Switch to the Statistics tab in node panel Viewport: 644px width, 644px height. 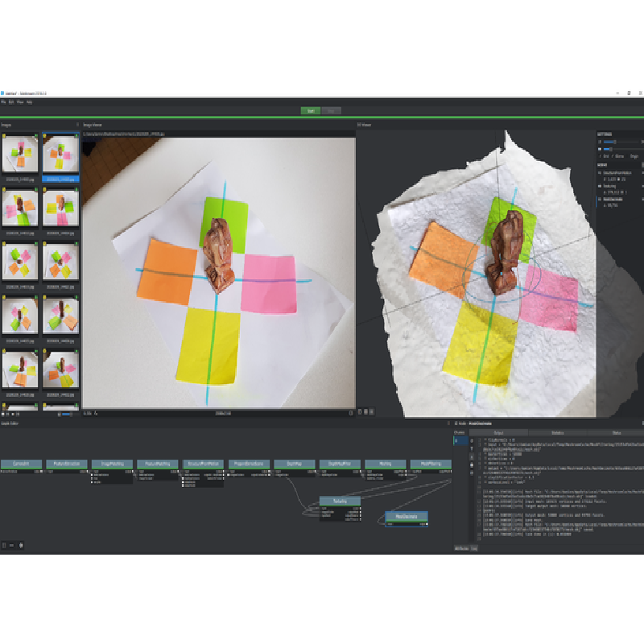(x=557, y=433)
